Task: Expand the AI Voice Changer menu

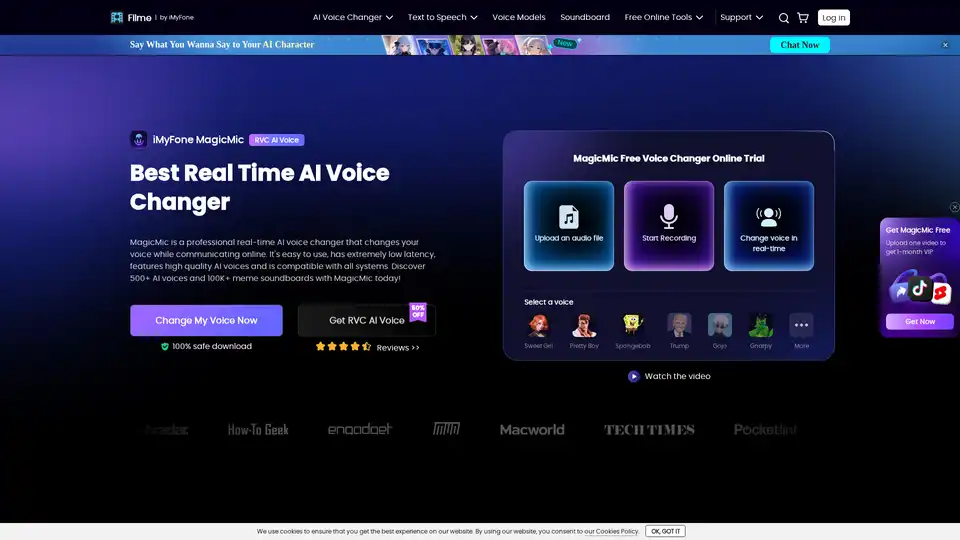Action: click(352, 18)
